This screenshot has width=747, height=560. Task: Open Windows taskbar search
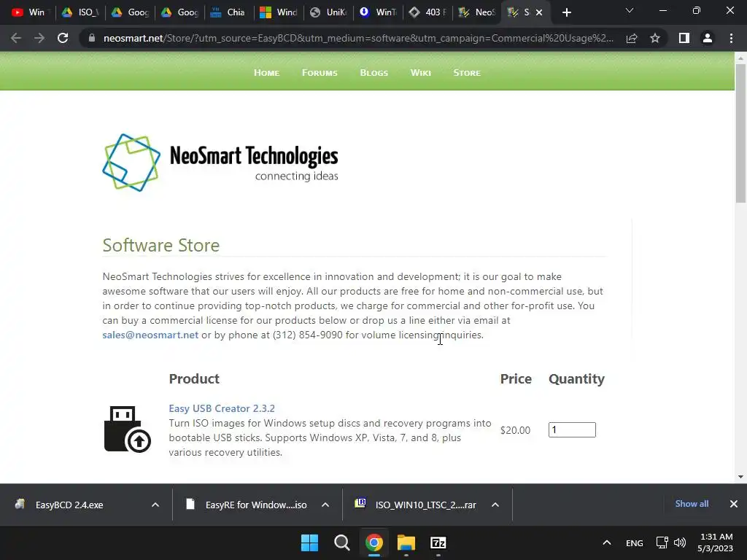click(x=341, y=542)
